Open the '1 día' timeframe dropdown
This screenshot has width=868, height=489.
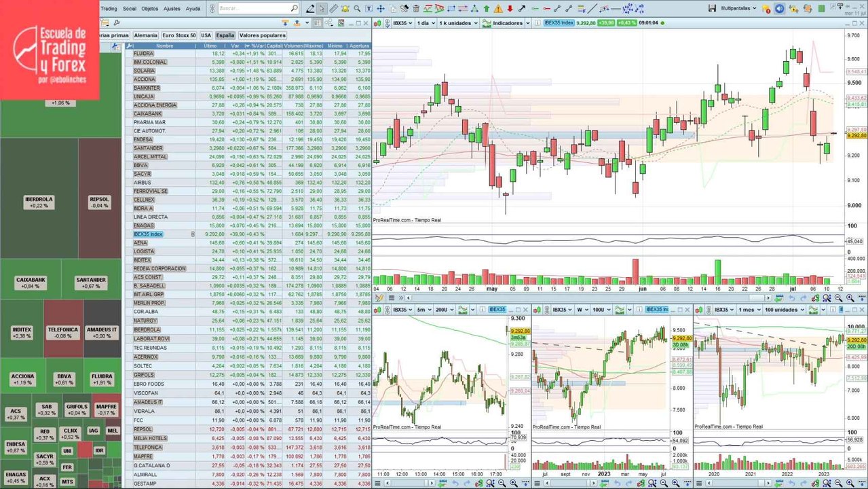426,23
